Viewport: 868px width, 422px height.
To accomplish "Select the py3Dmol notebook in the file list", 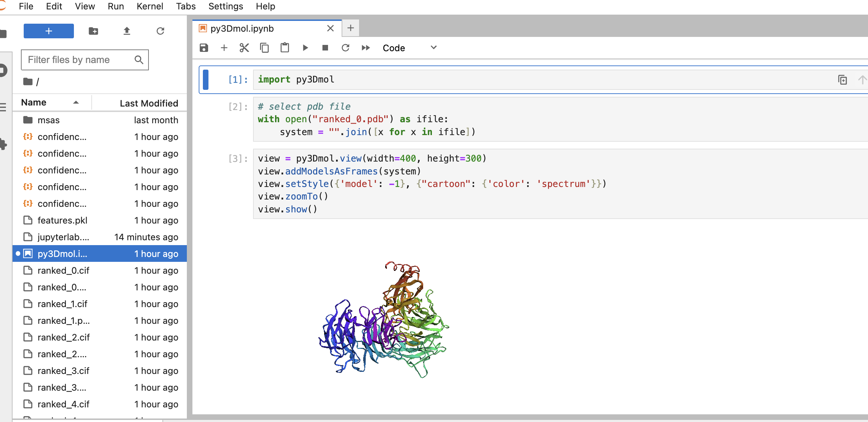I will [x=100, y=254].
